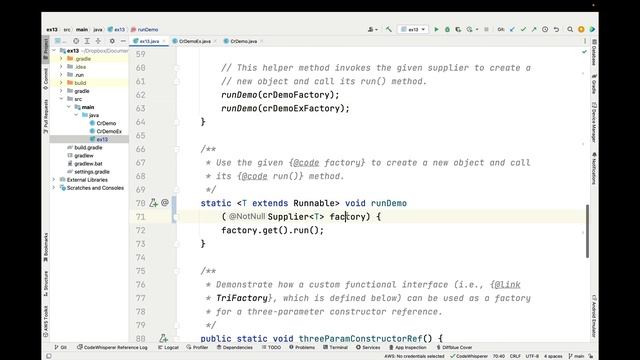Open the JetBrains Toolbox icon at toolbar end

point(592,29)
